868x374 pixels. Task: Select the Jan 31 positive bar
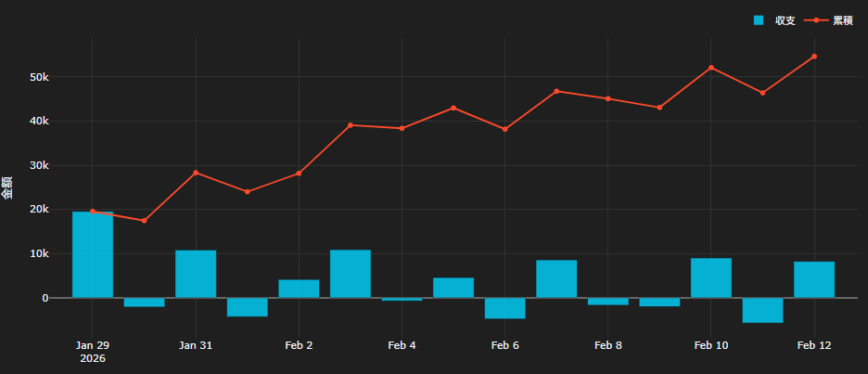coord(196,275)
